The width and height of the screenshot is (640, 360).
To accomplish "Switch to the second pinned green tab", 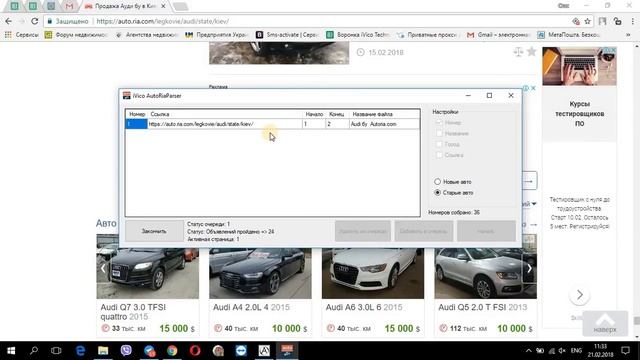I will click(33, 6).
